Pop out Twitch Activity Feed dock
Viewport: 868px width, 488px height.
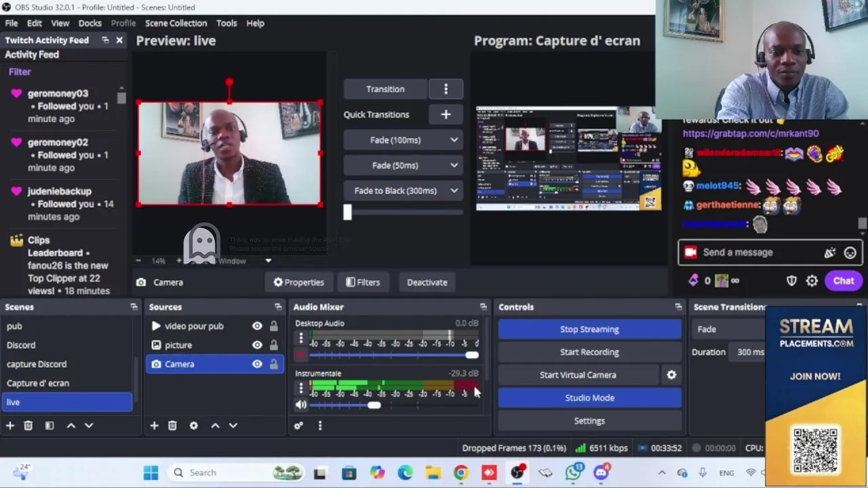105,40
